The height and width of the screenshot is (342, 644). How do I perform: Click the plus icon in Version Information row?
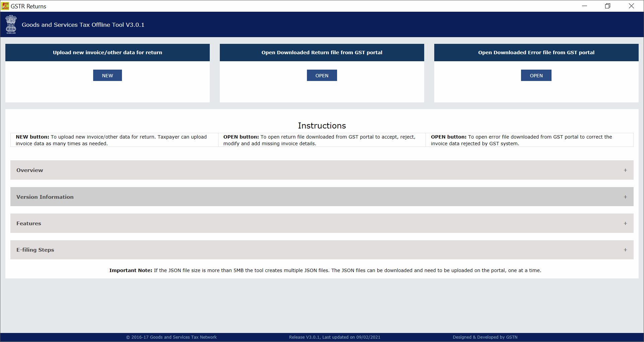pos(625,197)
